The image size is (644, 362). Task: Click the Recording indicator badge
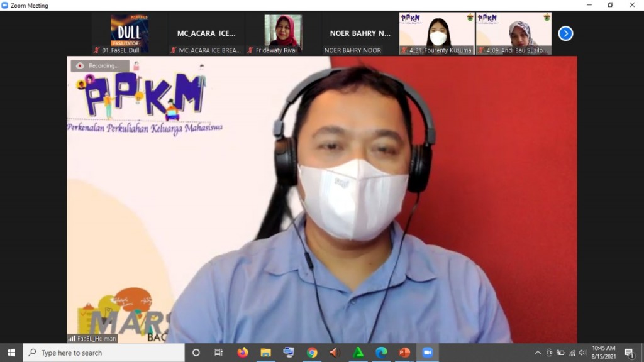click(x=100, y=65)
